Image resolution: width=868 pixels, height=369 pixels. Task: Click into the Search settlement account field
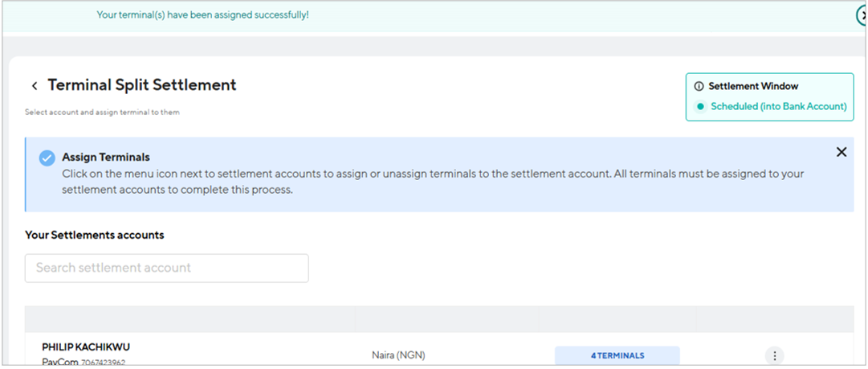[x=167, y=269]
